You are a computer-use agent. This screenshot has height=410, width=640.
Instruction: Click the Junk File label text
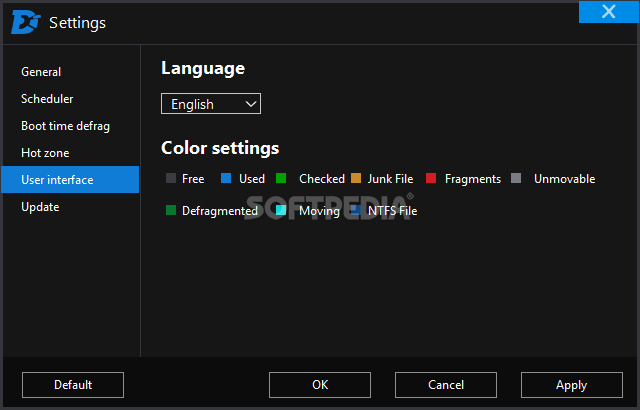pos(390,179)
